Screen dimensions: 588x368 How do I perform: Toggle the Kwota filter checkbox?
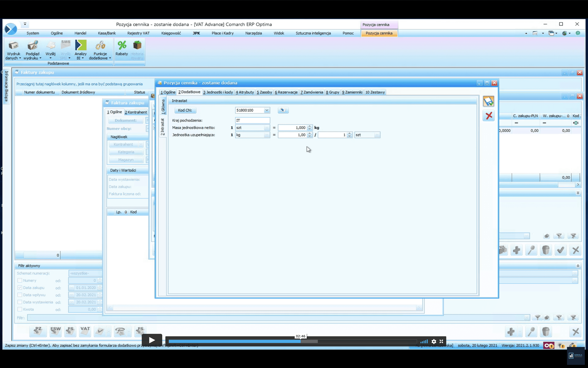(x=20, y=309)
